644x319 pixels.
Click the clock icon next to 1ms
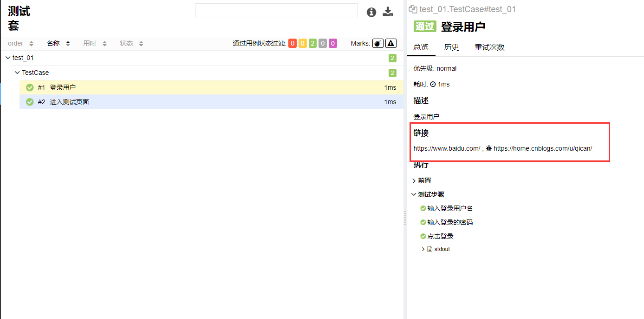point(433,84)
